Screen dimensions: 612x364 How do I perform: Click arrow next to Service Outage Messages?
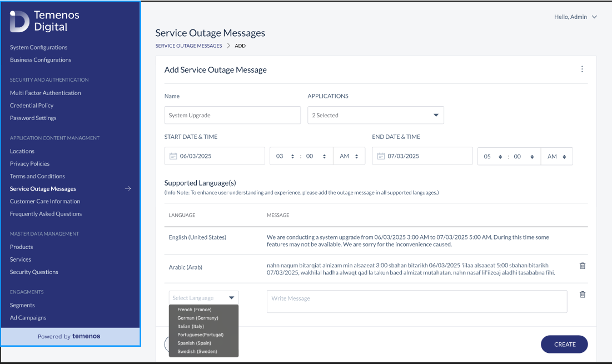pos(128,188)
